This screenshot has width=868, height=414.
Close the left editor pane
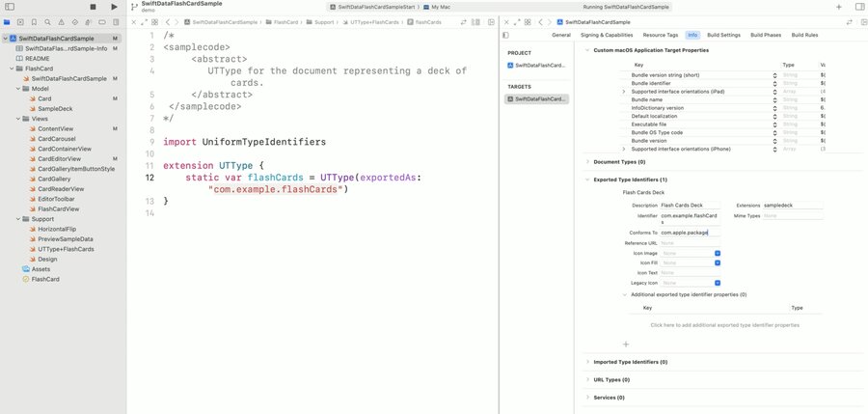133,22
